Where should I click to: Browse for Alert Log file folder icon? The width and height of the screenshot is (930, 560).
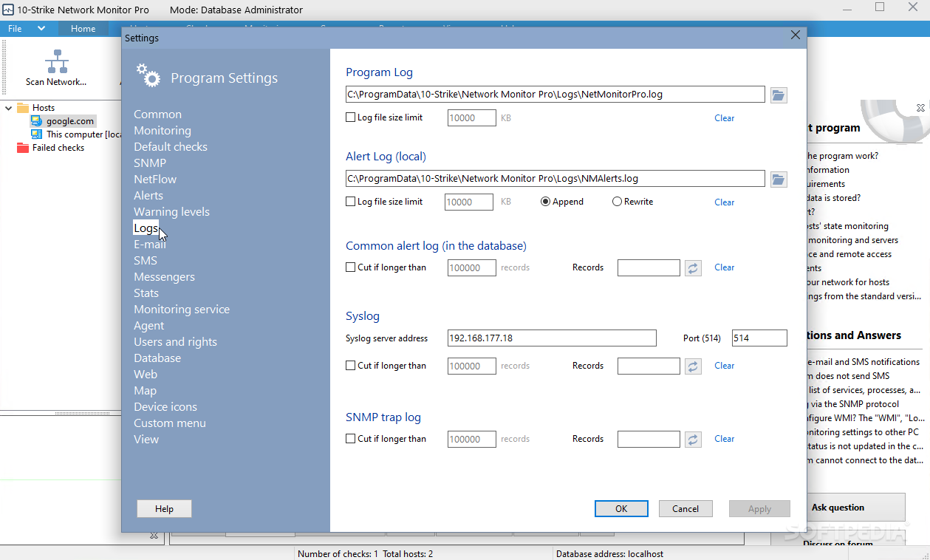click(x=779, y=179)
